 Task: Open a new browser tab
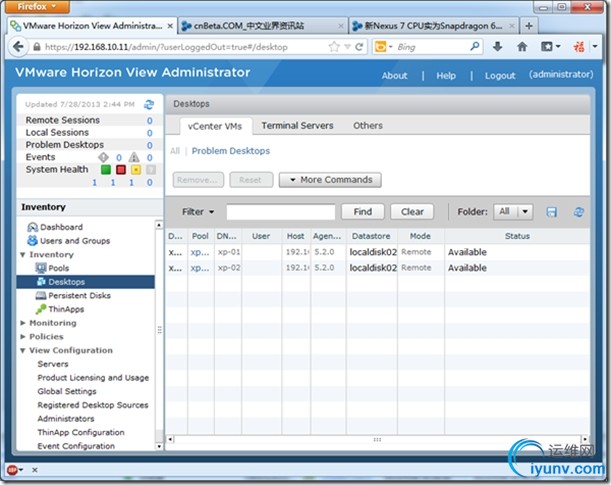[529, 26]
